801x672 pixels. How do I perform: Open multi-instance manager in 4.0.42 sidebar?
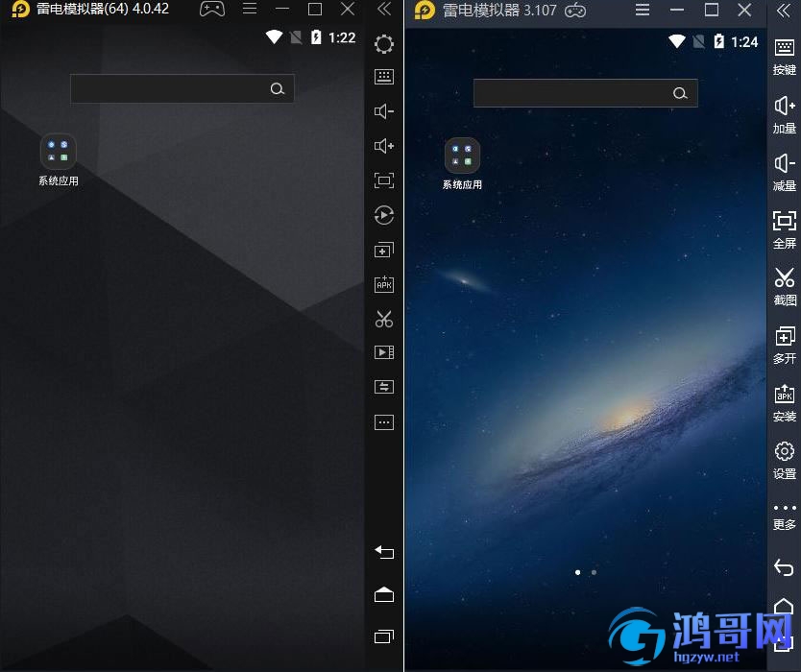384,250
